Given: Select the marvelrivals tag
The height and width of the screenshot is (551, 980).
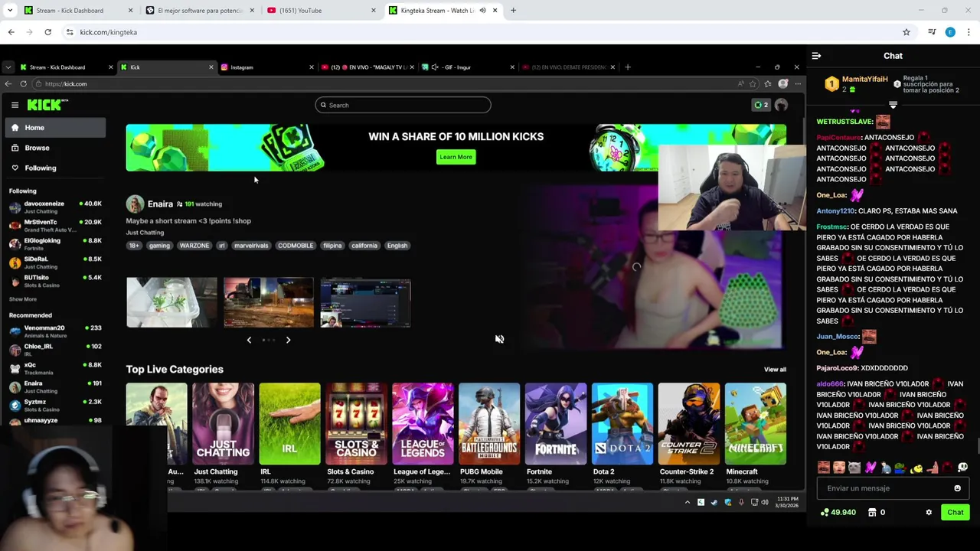Looking at the screenshot, I should pos(251,246).
